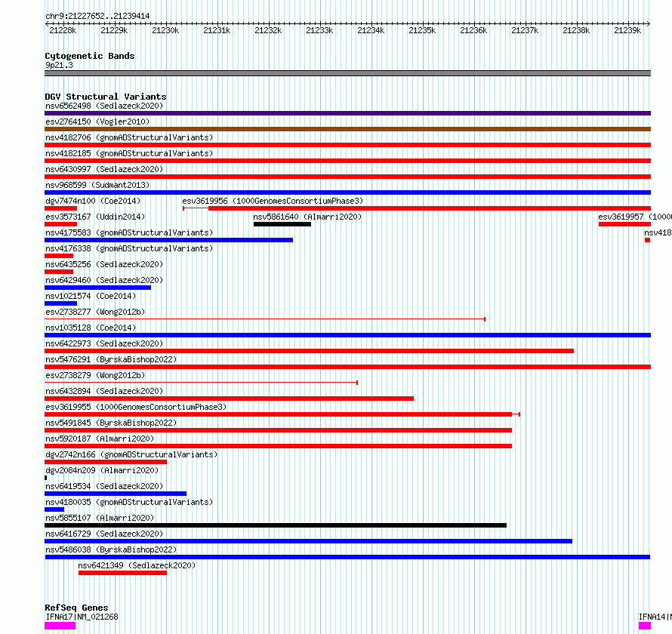
Task: Select the esv3619957 variant label
Action: point(635,217)
